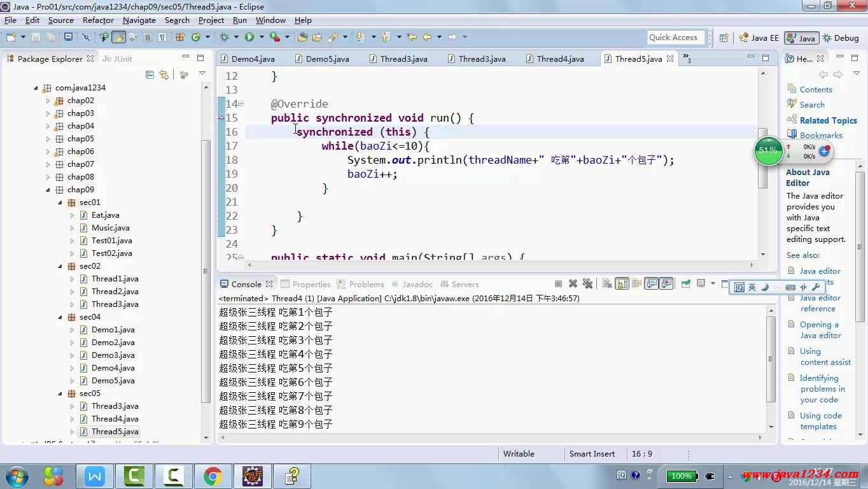
Task: Close the Thread5.java editor tab
Action: tap(669, 59)
